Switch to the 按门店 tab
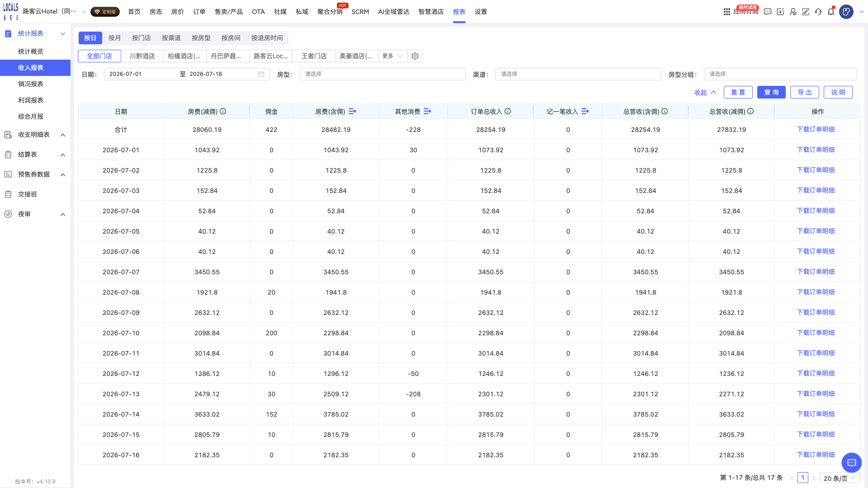 tap(142, 38)
